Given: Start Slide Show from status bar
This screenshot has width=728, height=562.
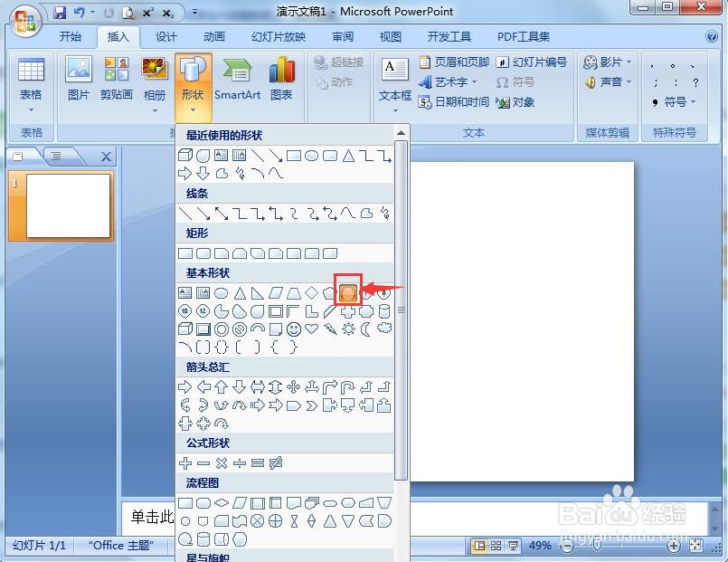Looking at the screenshot, I should click(x=513, y=546).
